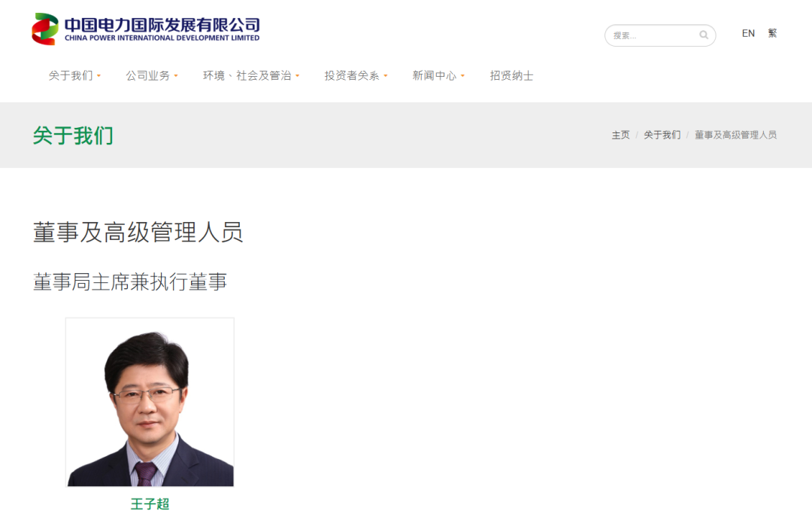This screenshot has width=812, height=523.
Task: Click the 董事局主席兼执行董事 section heading
Action: (x=129, y=281)
